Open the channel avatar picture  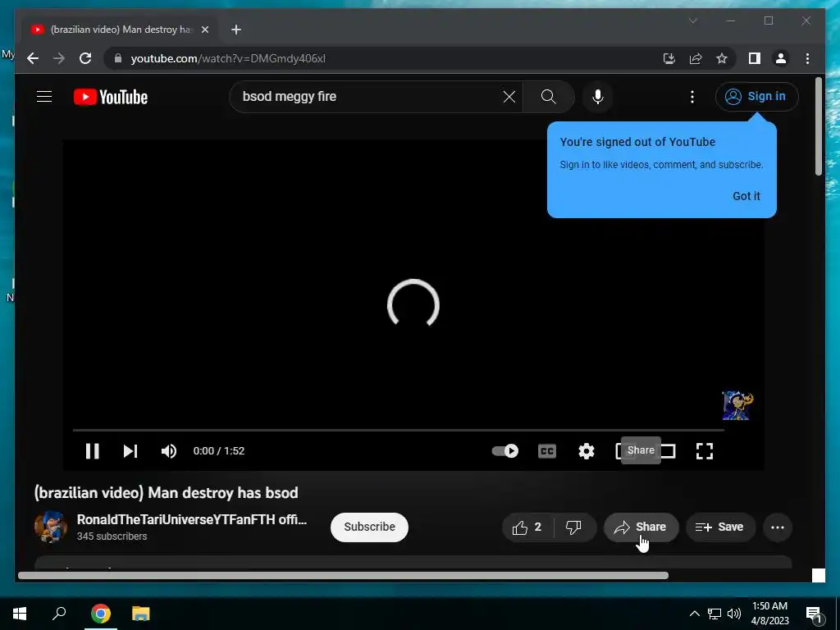coord(51,527)
